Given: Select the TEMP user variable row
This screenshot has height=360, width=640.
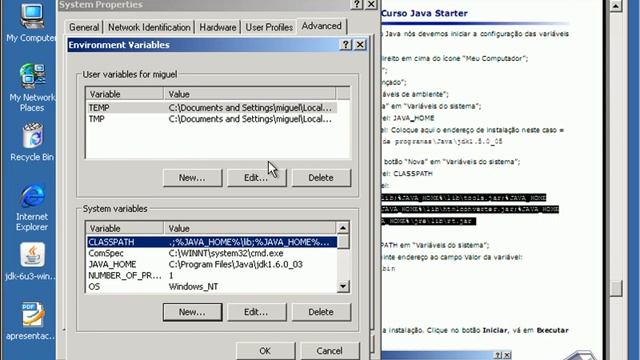Looking at the screenshot, I should [x=211, y=108].
